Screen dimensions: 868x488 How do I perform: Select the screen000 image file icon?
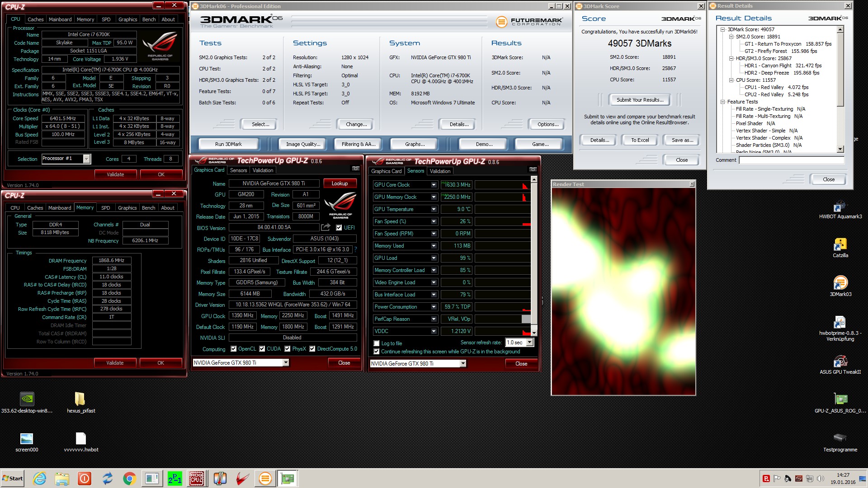tap(27, 442)
